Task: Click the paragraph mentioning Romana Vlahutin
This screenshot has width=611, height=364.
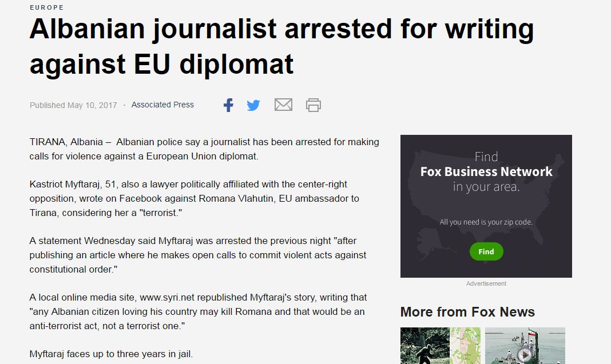Action: point(195,198)
